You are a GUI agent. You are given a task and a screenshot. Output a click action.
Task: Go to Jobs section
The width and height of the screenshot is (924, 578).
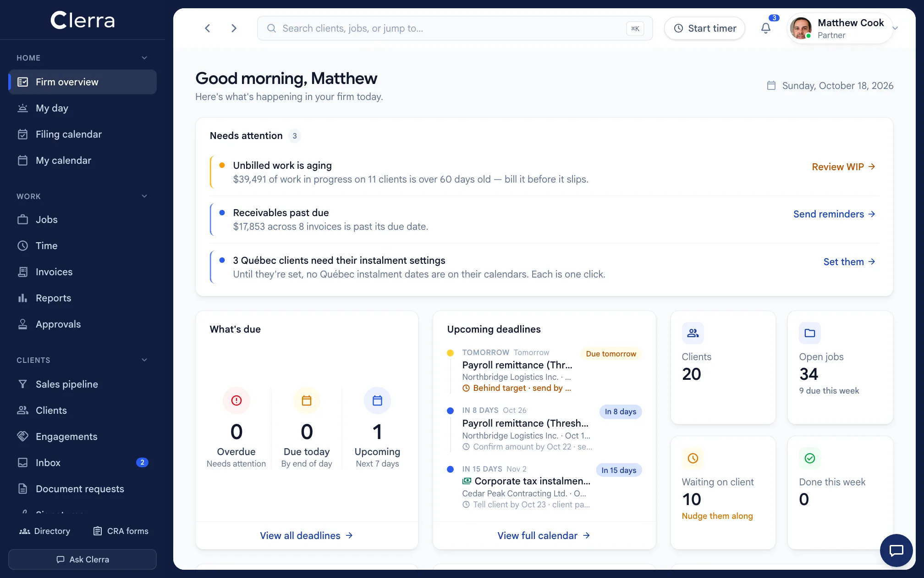click(82, 220)
